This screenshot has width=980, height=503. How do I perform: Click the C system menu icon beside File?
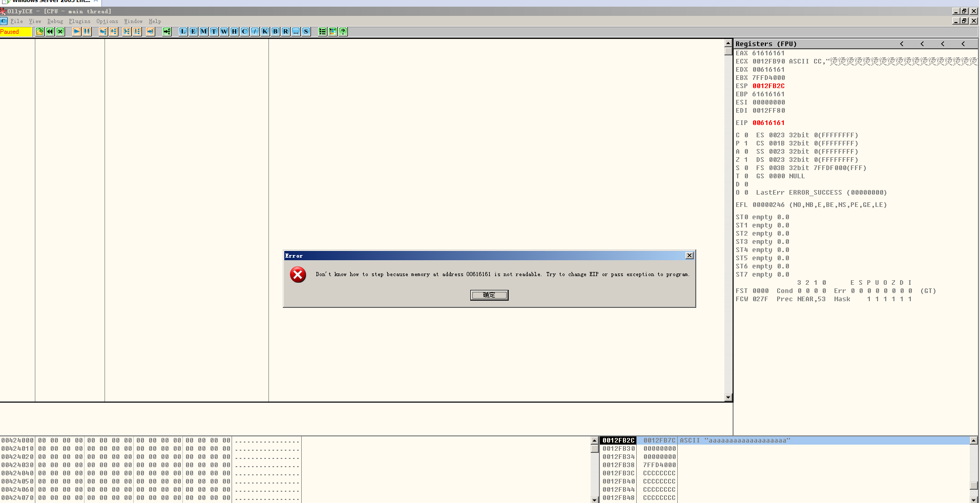coord(4,21)
